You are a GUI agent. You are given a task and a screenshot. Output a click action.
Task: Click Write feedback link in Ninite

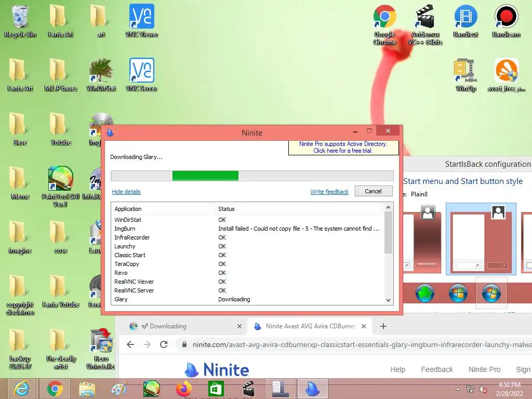(x=329, y=192)
